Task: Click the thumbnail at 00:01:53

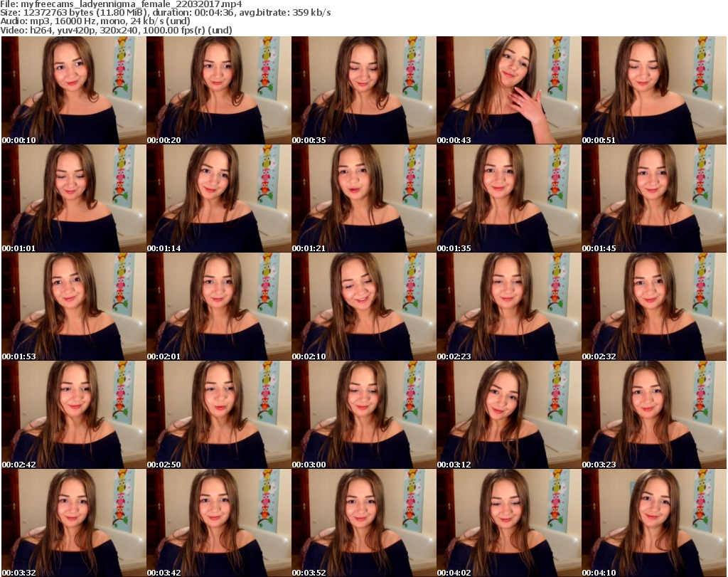Action: (x=73, y=307)
